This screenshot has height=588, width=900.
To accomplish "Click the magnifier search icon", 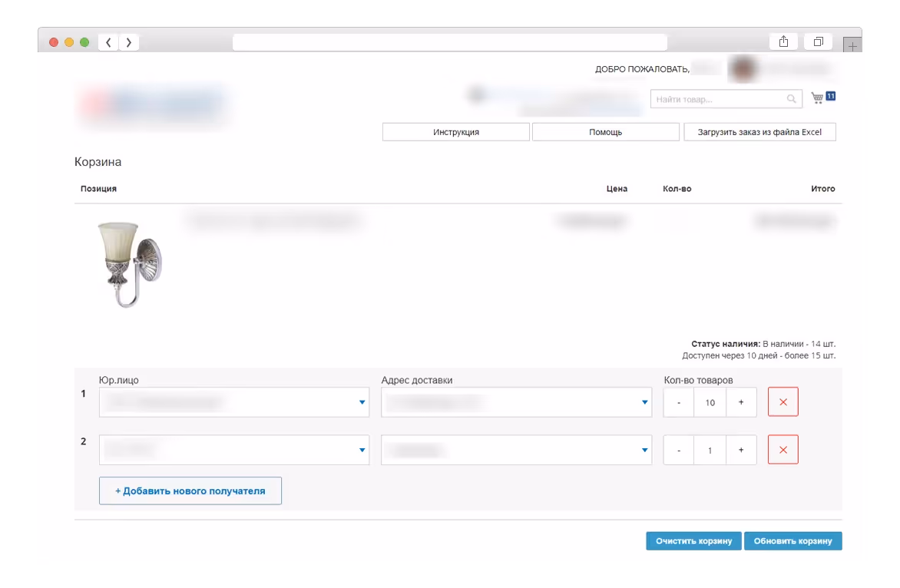I will point(792,99).
